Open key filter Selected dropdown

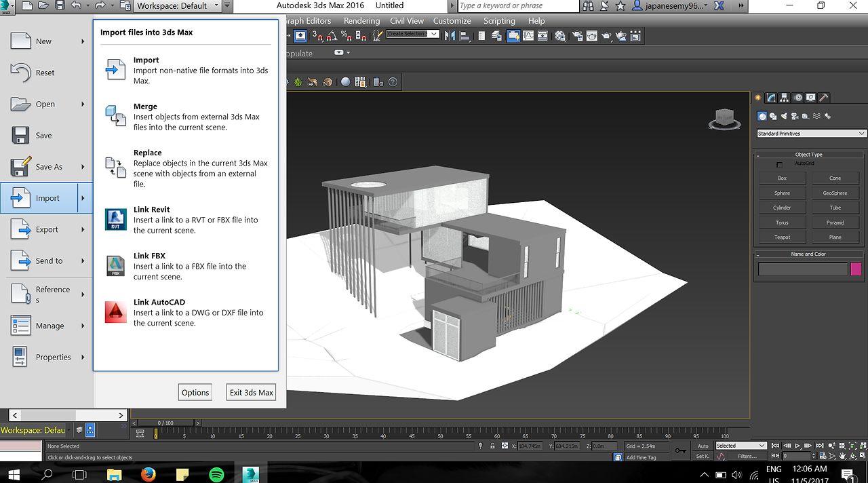tap(741, 446)
